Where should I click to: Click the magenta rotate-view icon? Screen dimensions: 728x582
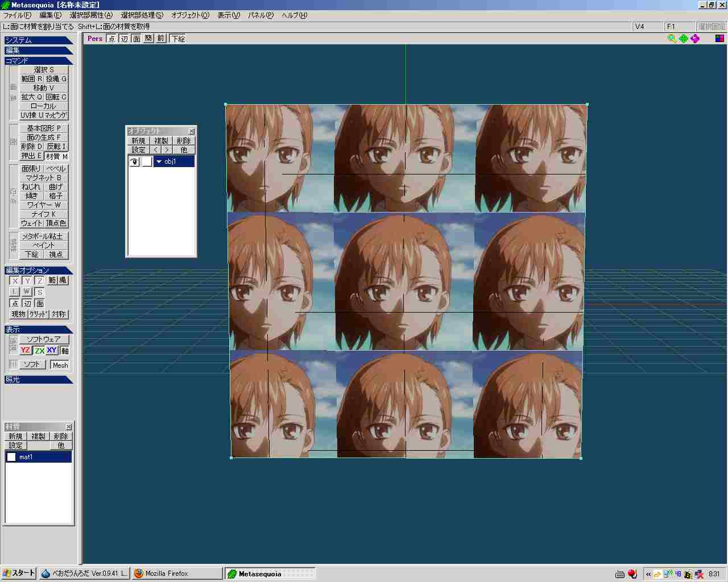[695, 39]
